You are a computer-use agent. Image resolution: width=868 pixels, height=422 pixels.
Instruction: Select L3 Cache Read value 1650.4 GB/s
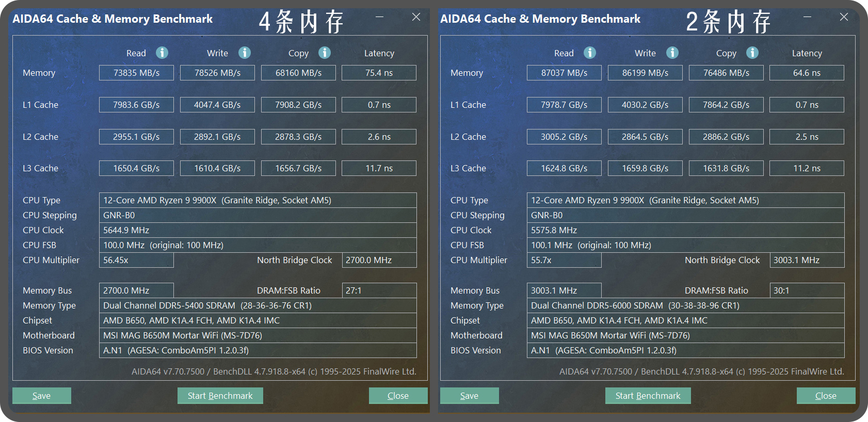[x=136, y=168]
